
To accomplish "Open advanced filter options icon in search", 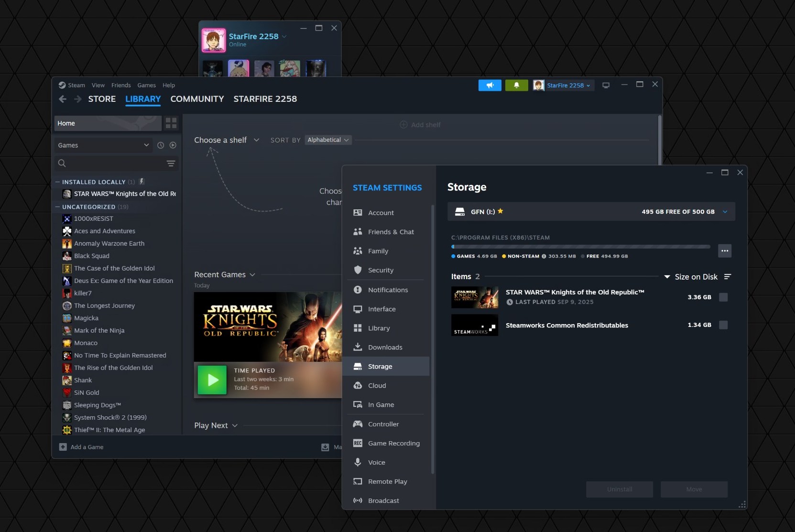I will pyautogui.click(x=171, y=163).
